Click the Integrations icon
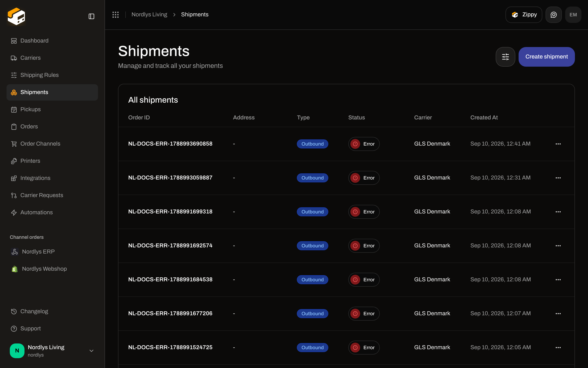Image resolution: width=588 pixels, height=368 pixels. coord(14,178)
